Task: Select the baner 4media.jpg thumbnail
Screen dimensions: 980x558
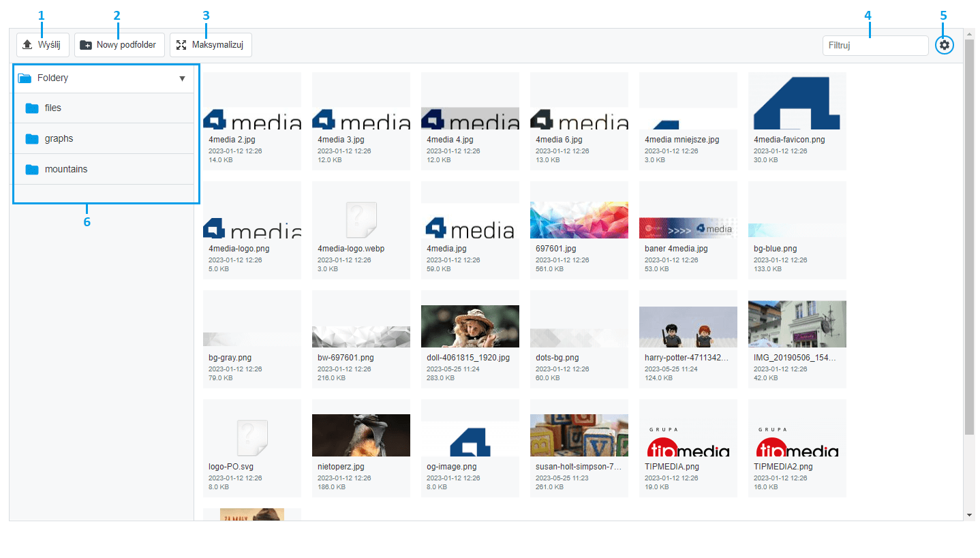Action: click(x=688, y=228)
